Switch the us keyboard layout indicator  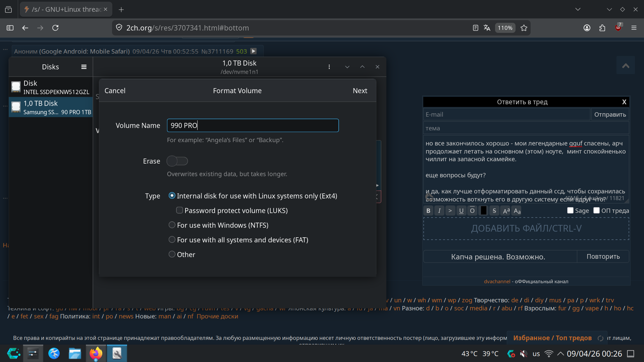click(x=536, y=354)
